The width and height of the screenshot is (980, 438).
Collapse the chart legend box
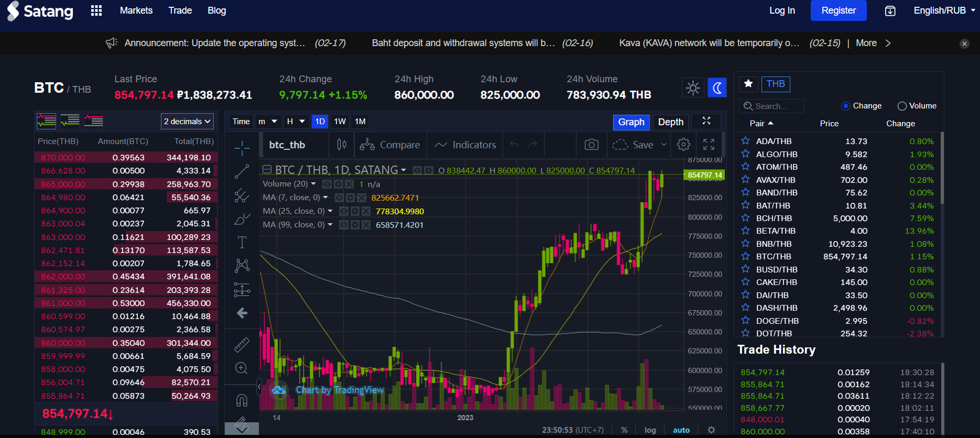coord(267,169)
